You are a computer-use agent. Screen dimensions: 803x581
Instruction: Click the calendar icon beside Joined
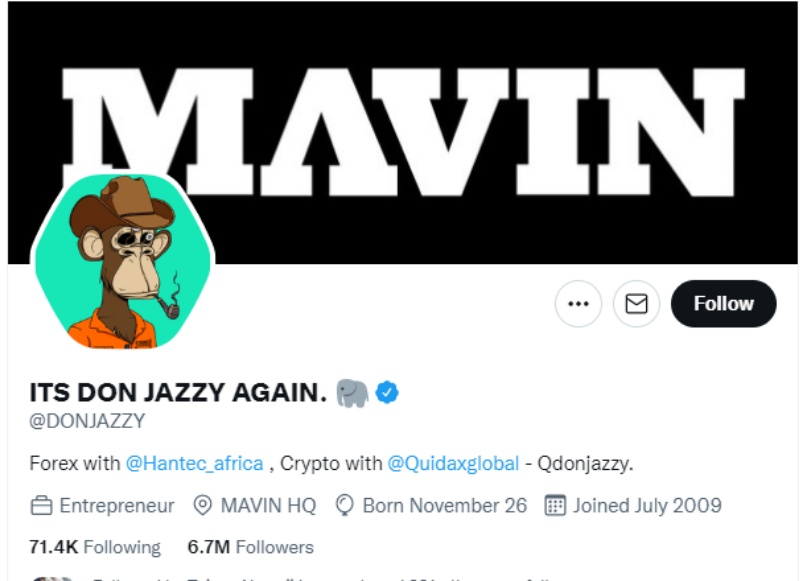[555, 505]
